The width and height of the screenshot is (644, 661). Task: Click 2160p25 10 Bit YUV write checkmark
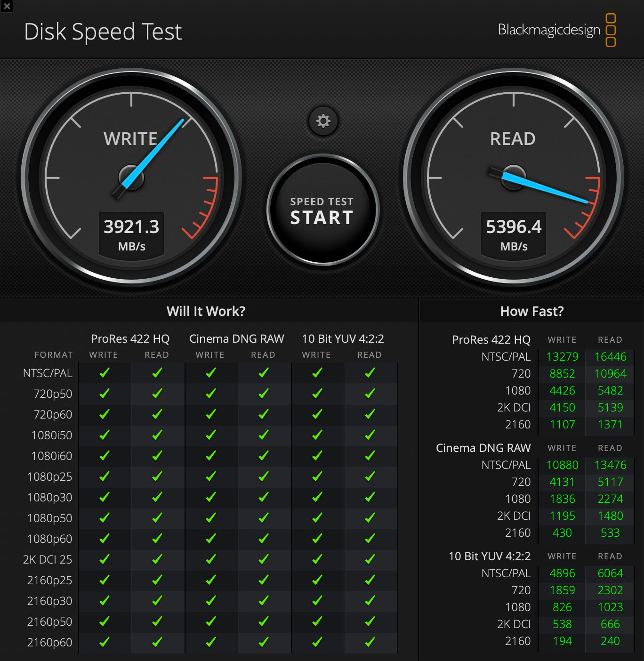point(317,580)
